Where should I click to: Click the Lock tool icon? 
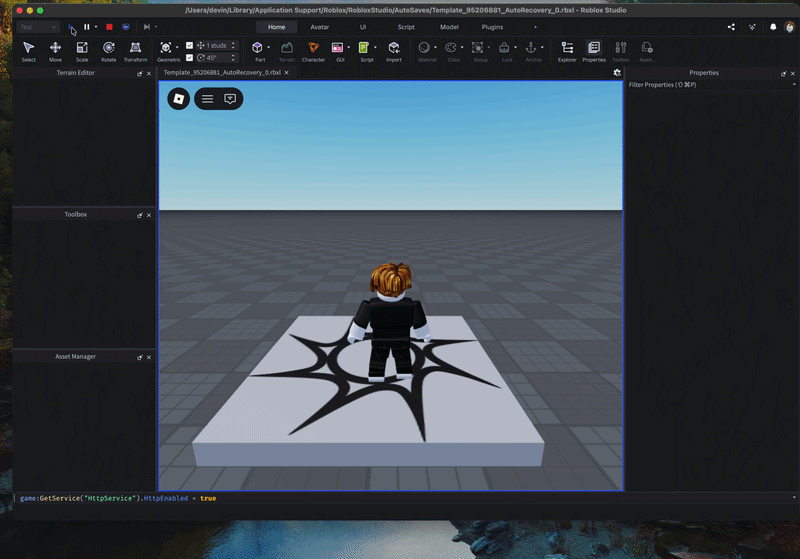(504, 48)
